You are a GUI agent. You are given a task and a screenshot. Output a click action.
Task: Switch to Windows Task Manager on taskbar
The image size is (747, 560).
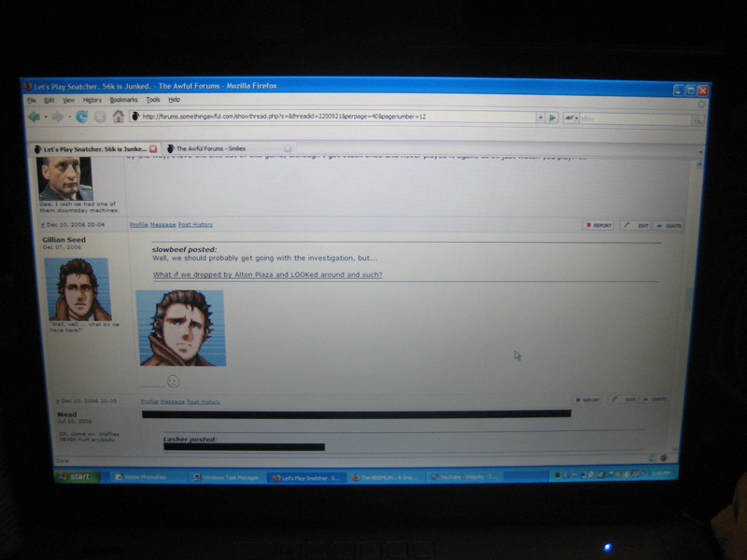point(227,478)
